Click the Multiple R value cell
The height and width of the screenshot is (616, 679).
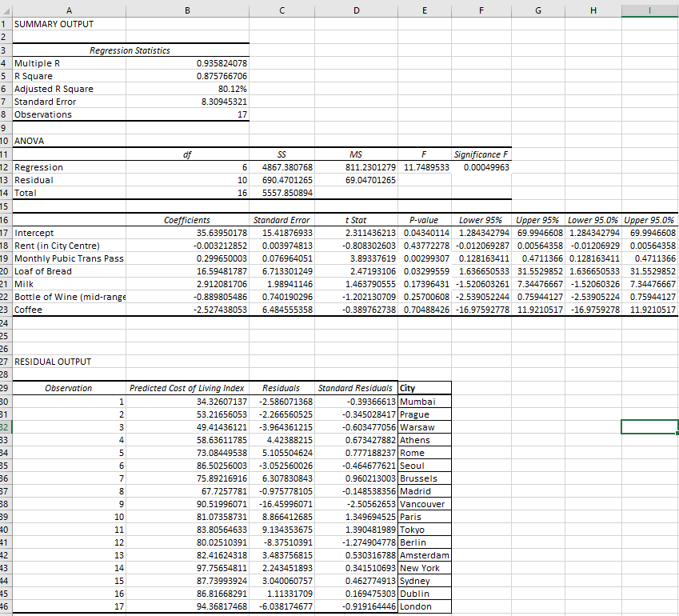click(x=186, y=62)
